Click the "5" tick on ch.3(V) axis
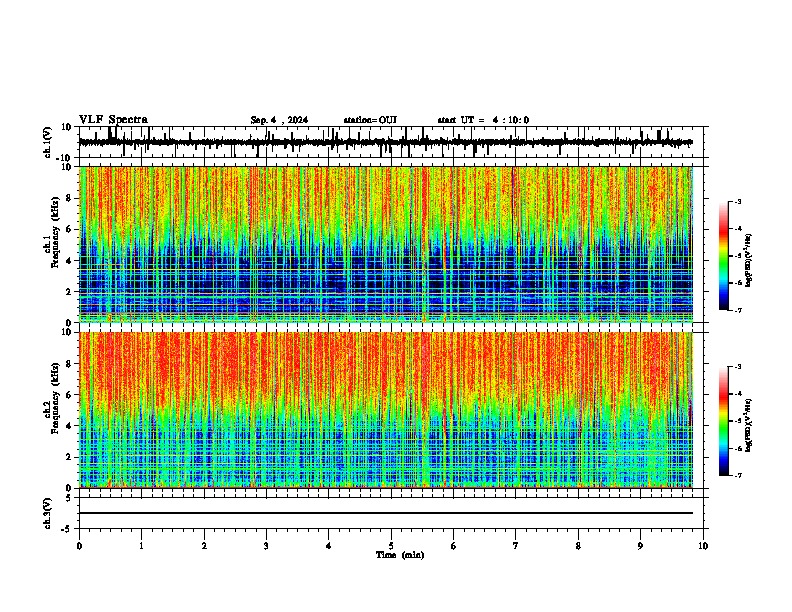 (70, 498)
